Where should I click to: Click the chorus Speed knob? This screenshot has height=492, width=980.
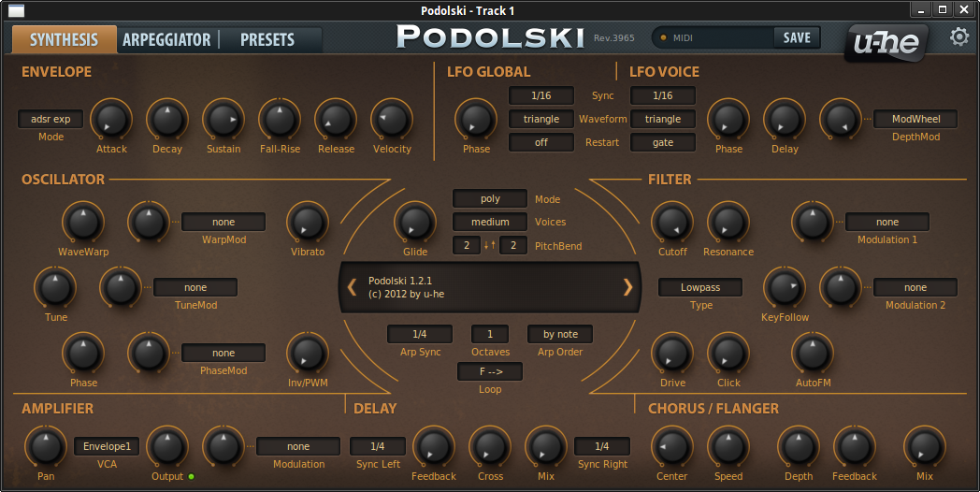728,446
